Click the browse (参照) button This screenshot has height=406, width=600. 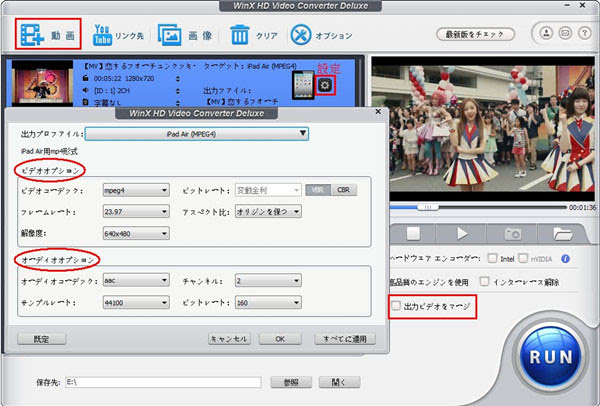[291, 382]
